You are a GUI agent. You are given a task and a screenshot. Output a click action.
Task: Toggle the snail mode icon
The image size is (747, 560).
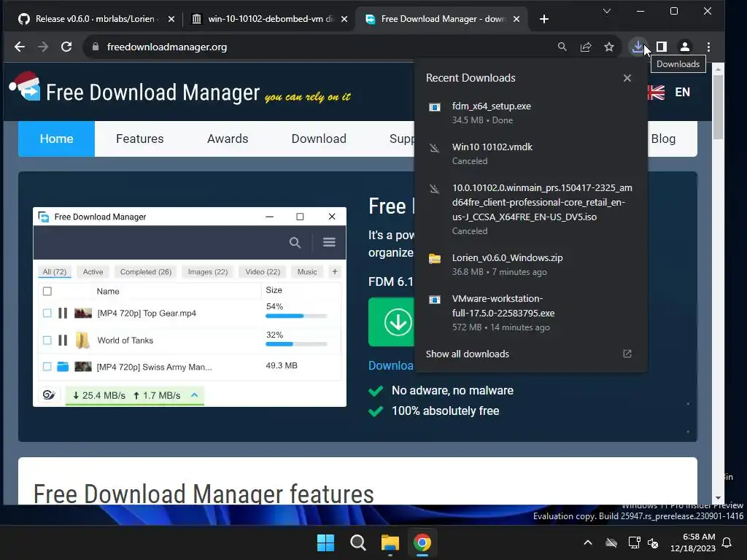pos(49,394)
